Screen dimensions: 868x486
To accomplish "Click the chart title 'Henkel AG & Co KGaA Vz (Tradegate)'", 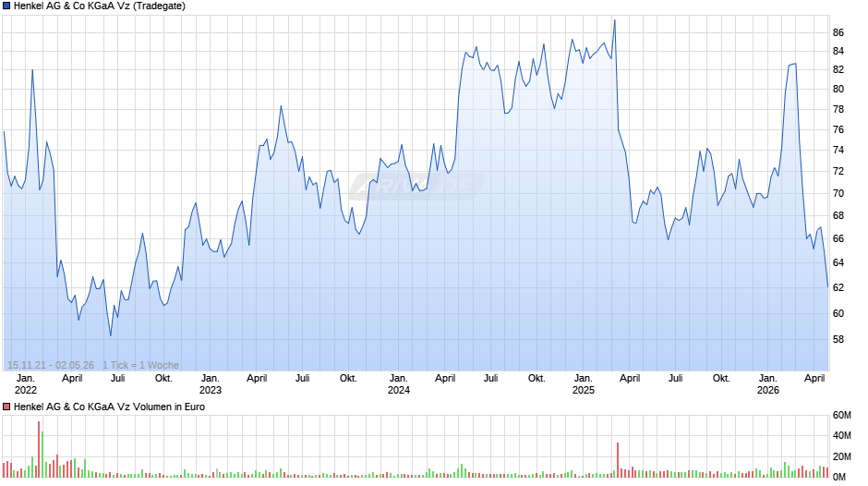I will tap(100, 6).
